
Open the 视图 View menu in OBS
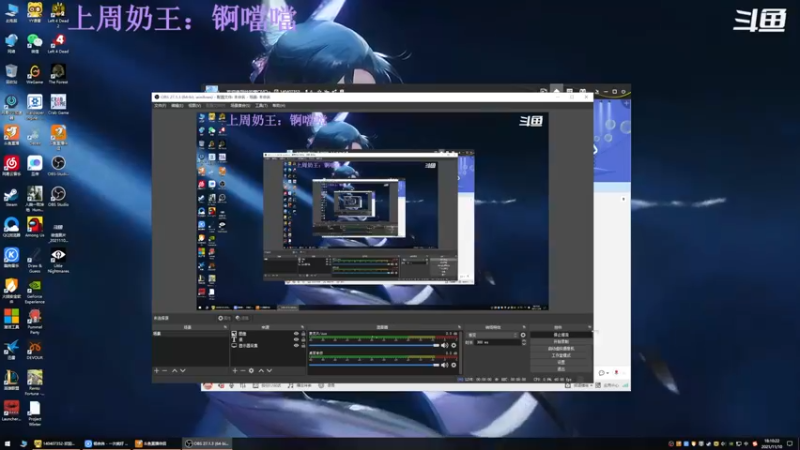pos(194,106)
